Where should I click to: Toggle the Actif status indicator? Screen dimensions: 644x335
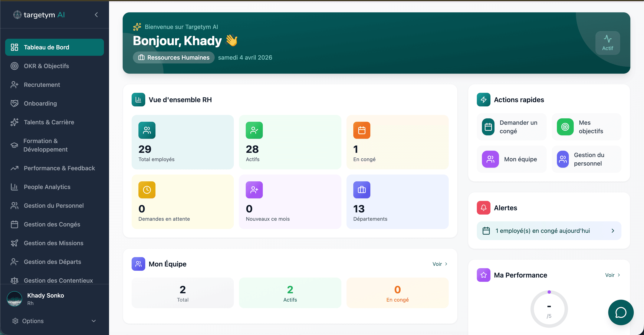pyautogui.click(x=608, y=43)
